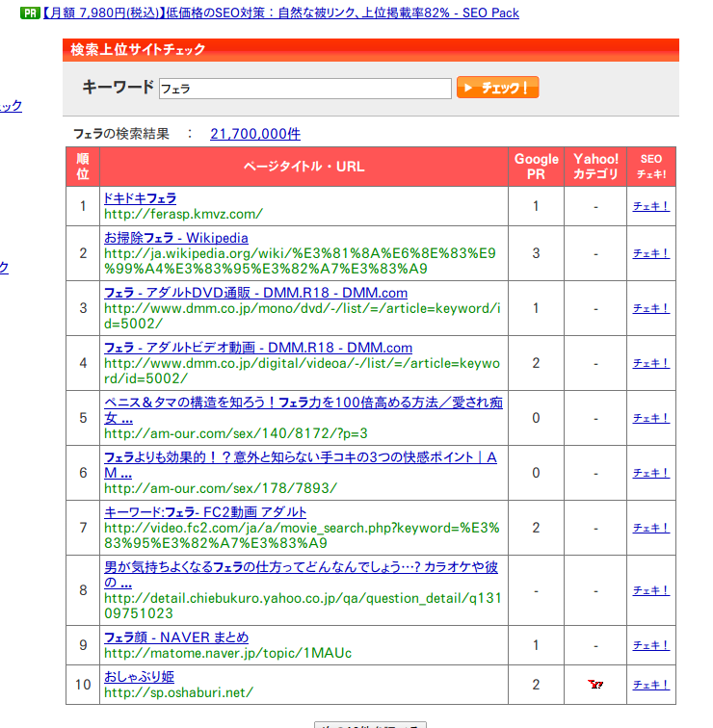Click チェキ! link in rank 3 row

point(650,308)
